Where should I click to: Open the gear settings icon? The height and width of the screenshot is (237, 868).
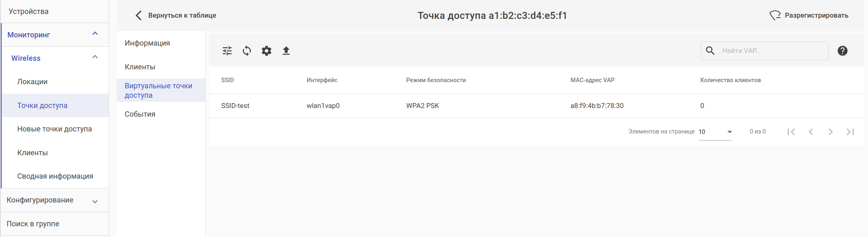[x=267, y=51]
